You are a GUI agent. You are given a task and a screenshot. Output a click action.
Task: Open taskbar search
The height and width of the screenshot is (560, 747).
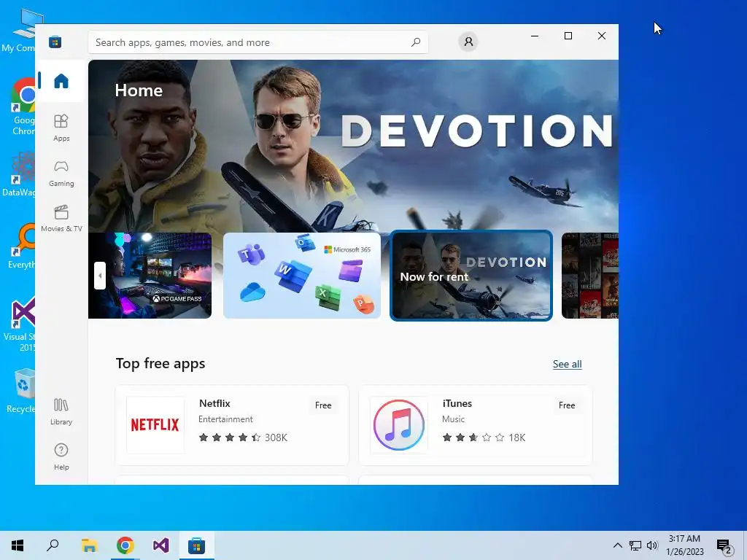pyautogui.click(x=53, y=545)
